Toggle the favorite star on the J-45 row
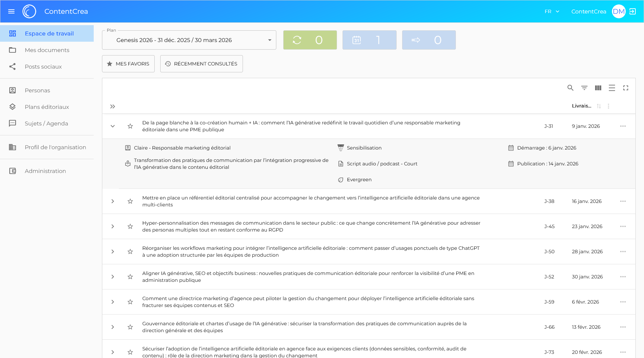This screenshot has height=358, width=644. (130, 226)
